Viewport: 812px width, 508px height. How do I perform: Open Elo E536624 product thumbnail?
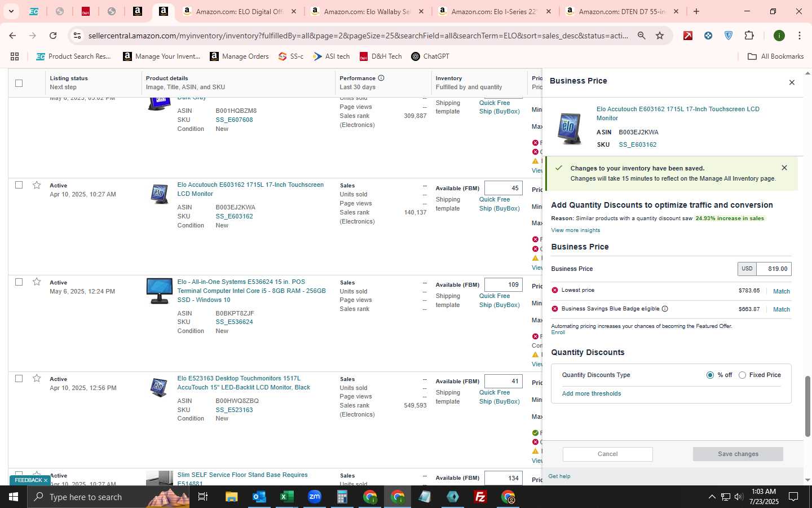[160, 291]
